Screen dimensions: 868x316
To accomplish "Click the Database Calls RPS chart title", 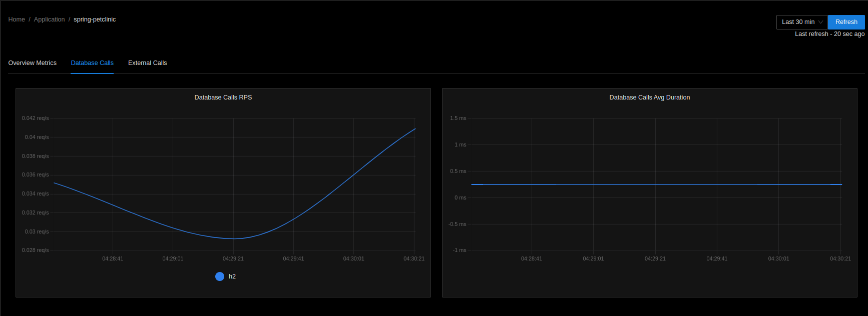I will [223, 97].
